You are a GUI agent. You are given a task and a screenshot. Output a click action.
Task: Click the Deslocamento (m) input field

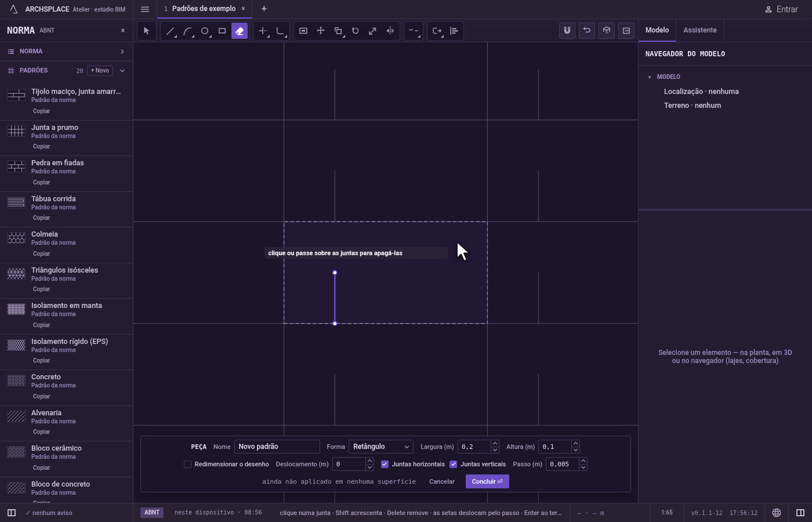[349, 464]
